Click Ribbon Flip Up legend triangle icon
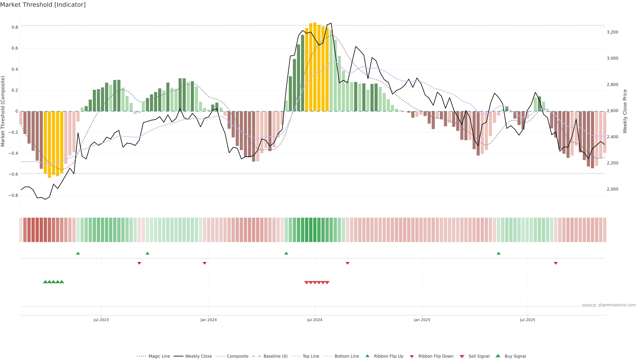This screenshot has width=644, height=362. [x=367, y=356]
